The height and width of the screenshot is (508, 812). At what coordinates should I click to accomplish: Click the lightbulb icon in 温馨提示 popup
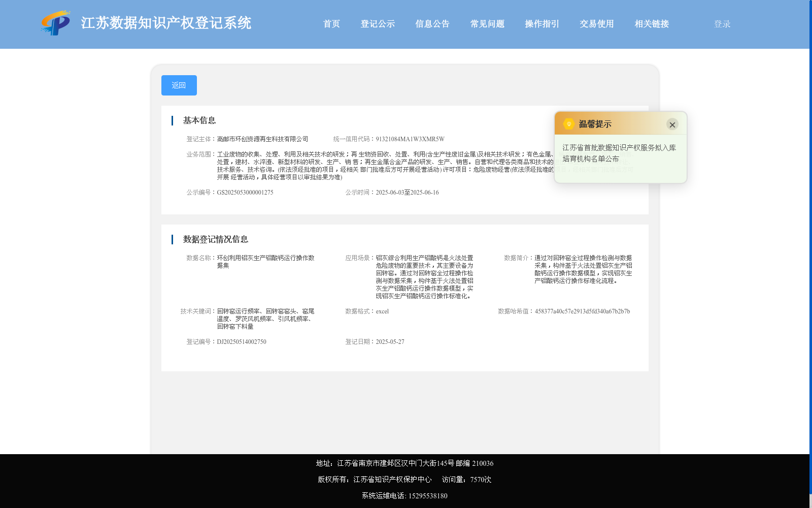(569, 124)
